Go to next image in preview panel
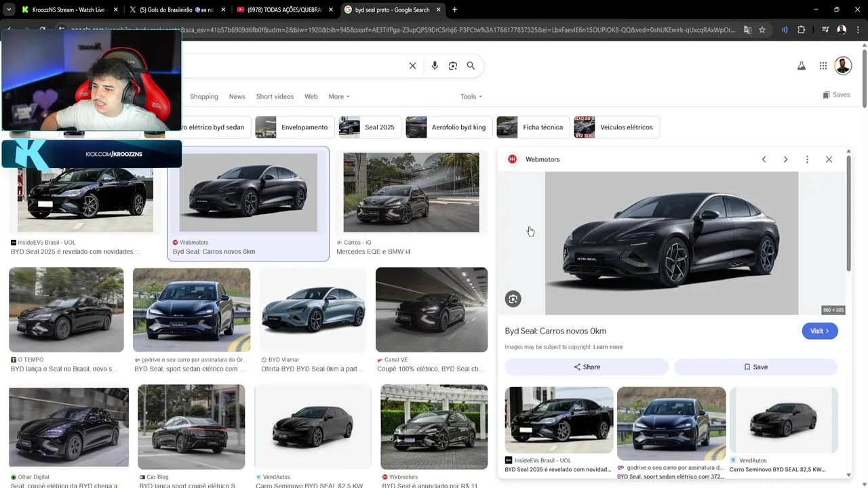Viewport: 868px width, 488px height. coord(785,159)
